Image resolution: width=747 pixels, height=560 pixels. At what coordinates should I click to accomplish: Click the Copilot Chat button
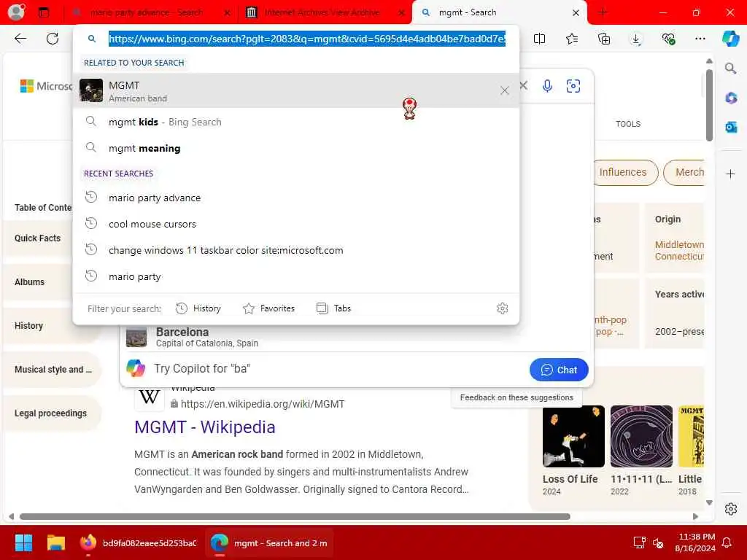559,370
